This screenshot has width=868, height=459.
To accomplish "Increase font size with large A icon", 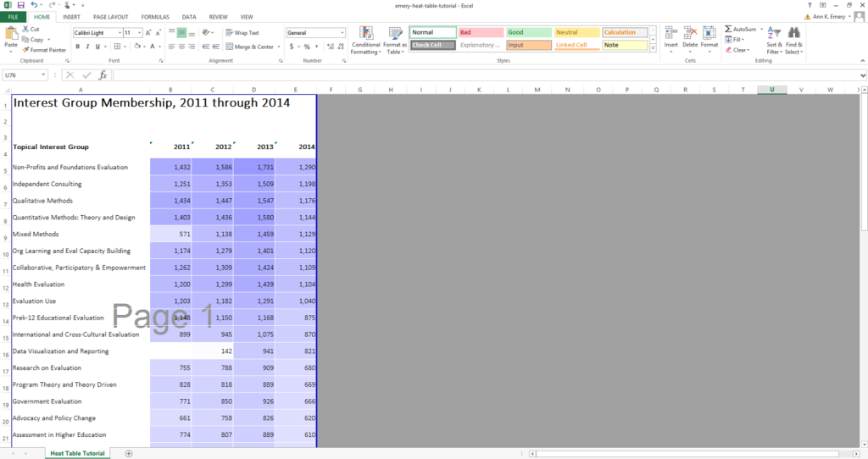I will click(148, 33).
